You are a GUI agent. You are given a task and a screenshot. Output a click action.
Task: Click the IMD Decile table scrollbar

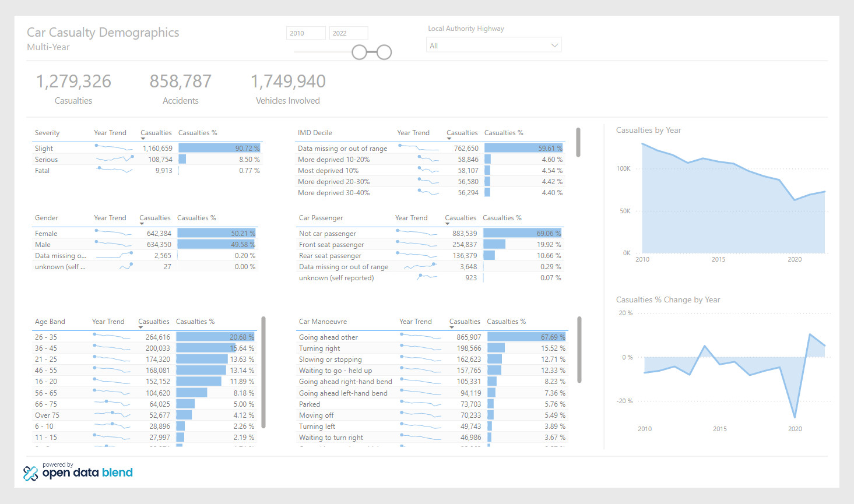[578, 142]
